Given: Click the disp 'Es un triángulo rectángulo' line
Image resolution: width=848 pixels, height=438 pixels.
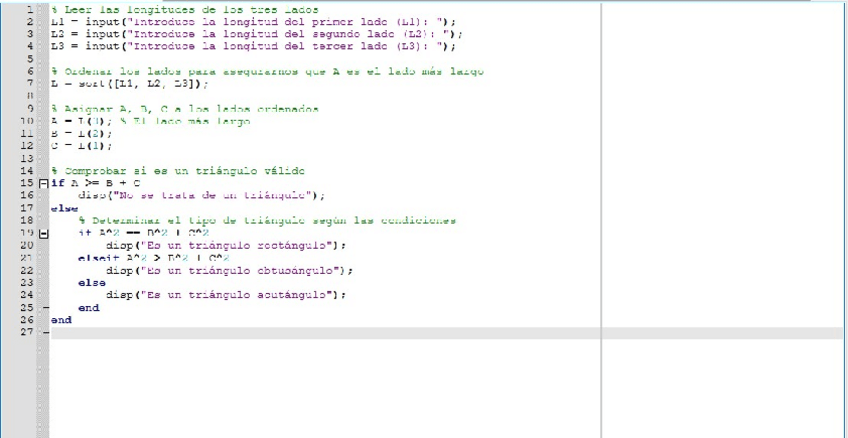Looking at the screenshot, I should coord(226,245).
